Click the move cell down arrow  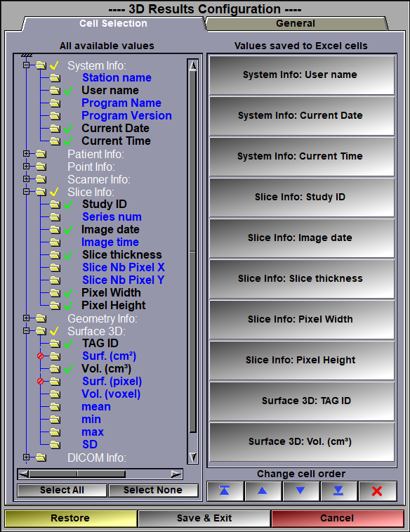click(x=300, y=491)
